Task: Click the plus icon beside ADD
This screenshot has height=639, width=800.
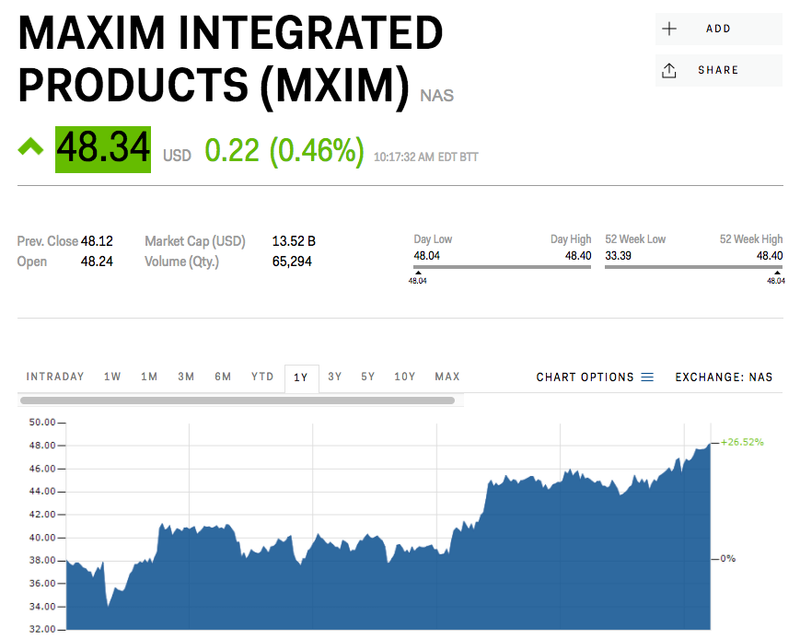Action: coord(669,29)
